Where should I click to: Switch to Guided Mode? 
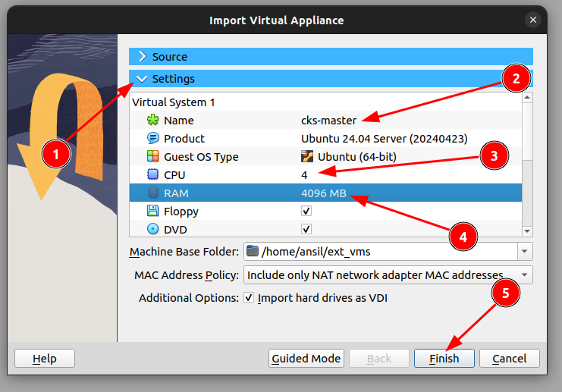306,359
